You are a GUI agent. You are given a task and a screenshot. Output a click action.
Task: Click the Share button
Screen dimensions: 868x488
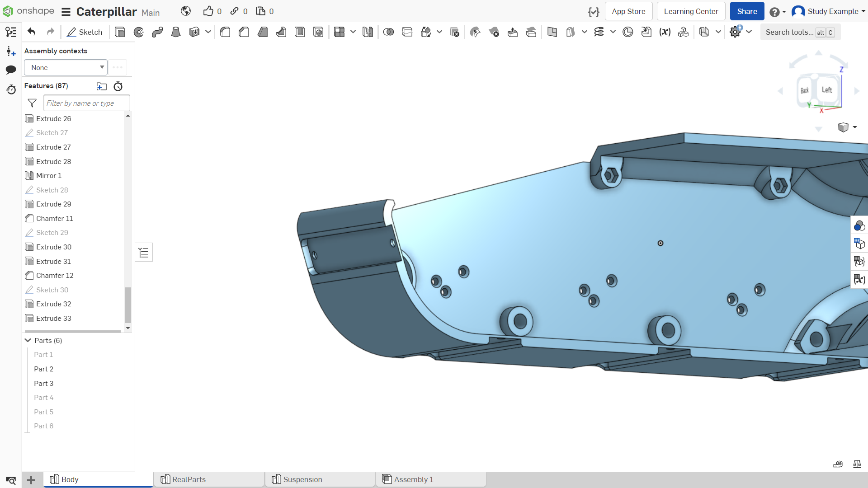coord(747,11)
